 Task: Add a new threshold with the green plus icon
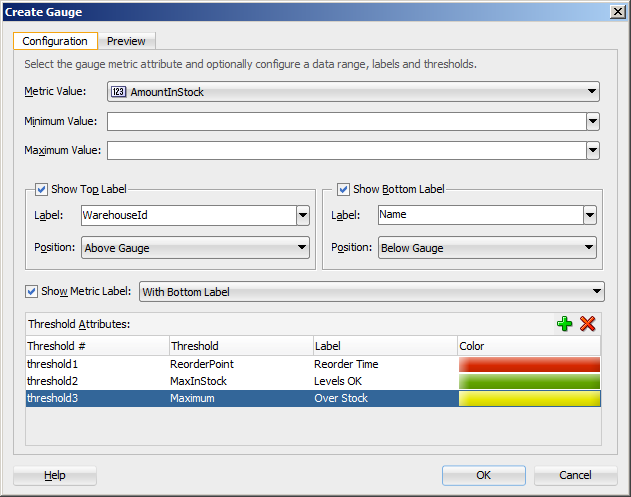click(565, 324)
